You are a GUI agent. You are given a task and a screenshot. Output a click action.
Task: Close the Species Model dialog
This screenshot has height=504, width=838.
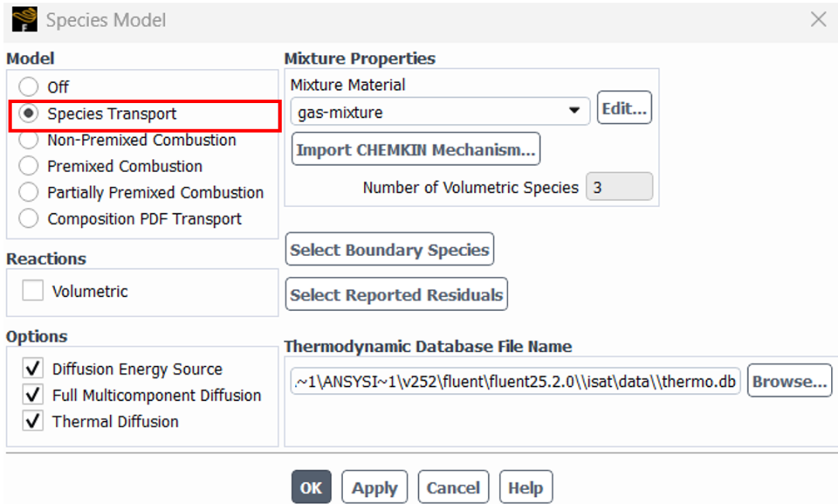point(819,19)
